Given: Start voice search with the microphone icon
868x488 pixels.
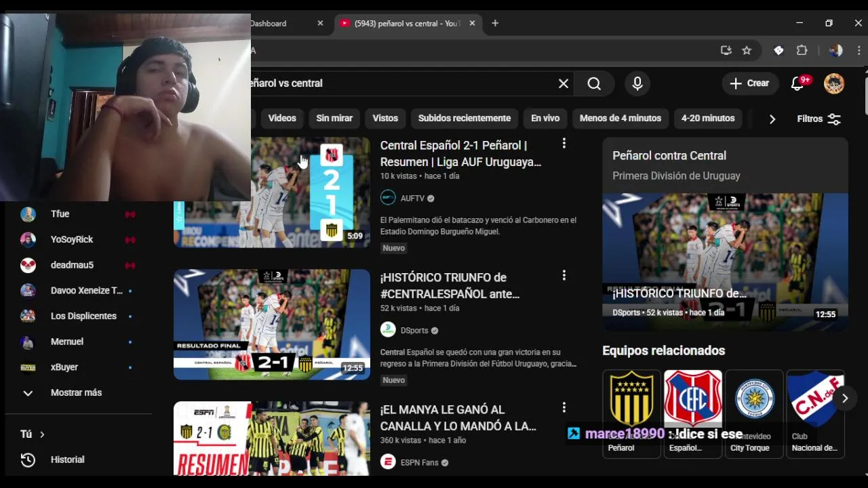Looking at the screenshot, I should click(637, 83).
